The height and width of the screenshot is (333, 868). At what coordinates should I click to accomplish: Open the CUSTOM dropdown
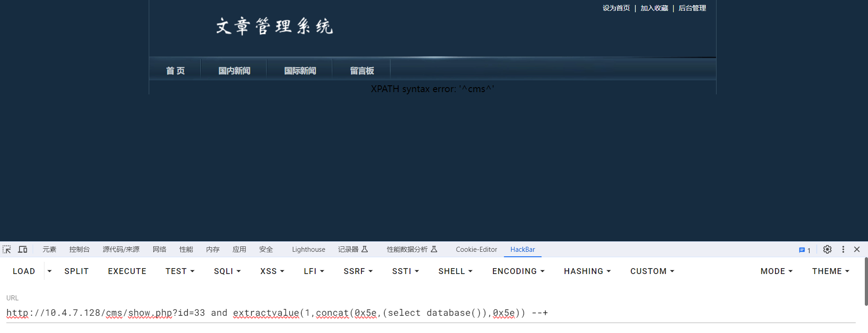tap(652, 271)
